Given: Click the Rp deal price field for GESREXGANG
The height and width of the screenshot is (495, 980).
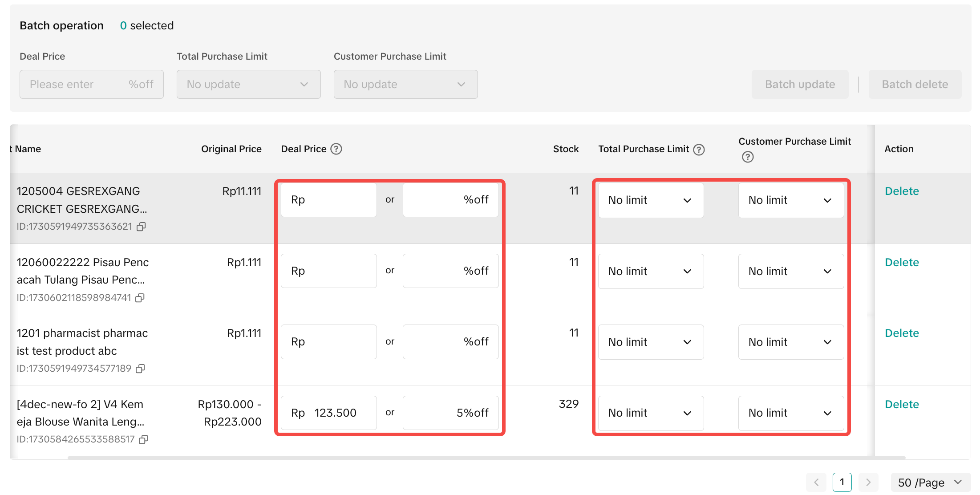Looking at the screenshot, I should 334,200.
